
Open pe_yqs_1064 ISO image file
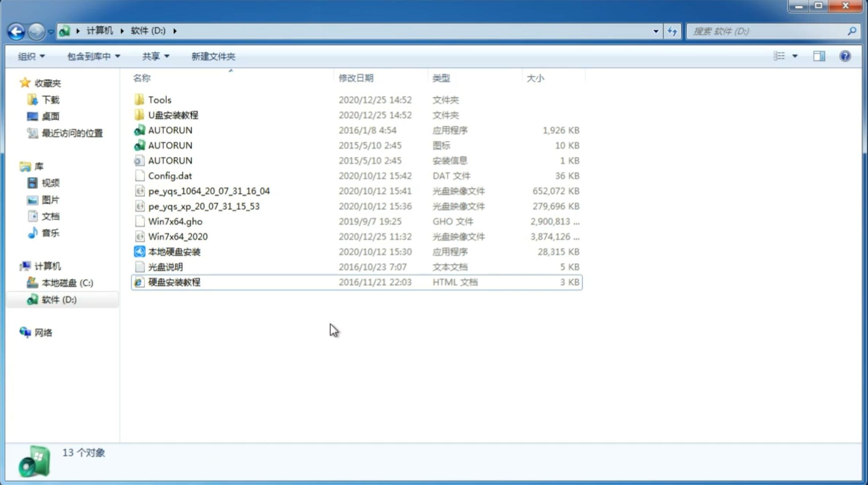point(209,191)
